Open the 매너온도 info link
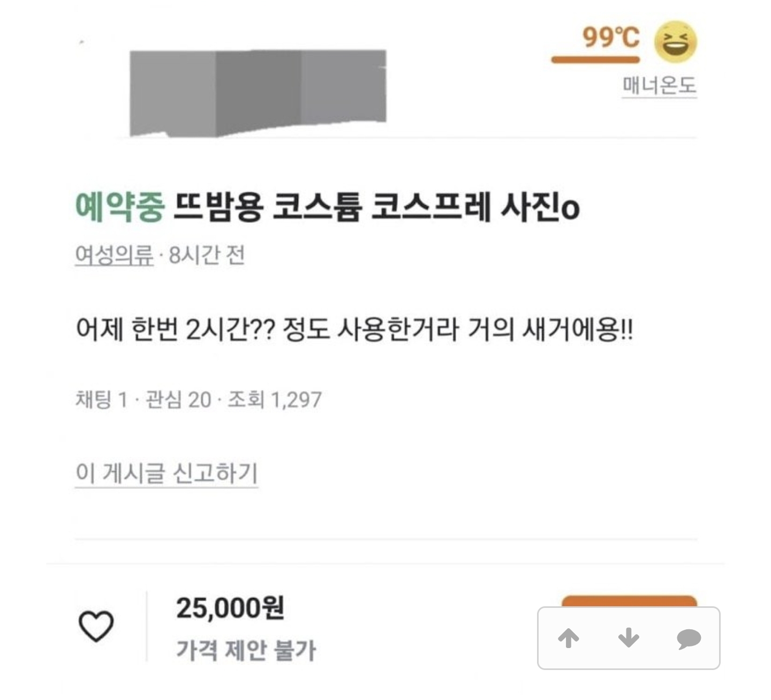The width and height of the screenshot is (771, 700). [659, 86]
